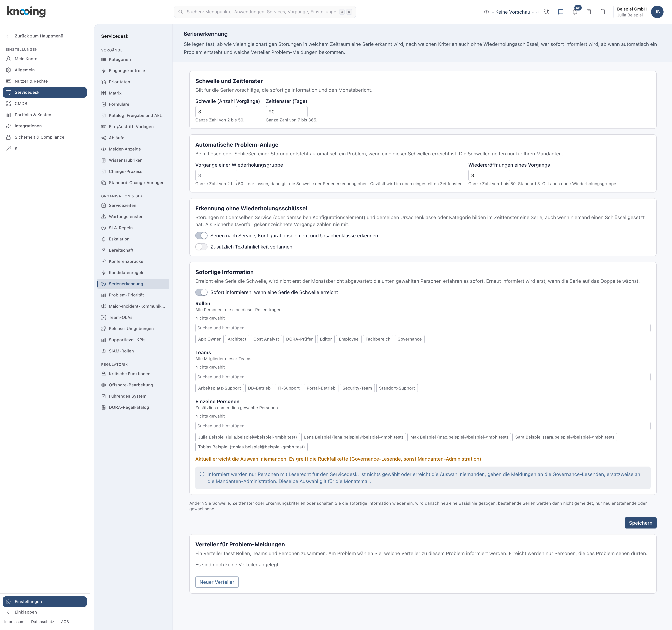This screenshot has height=630, width=672.
Task: Click the Rollen Suchen und hinzufügen field
Action: (x=422, y=328)
